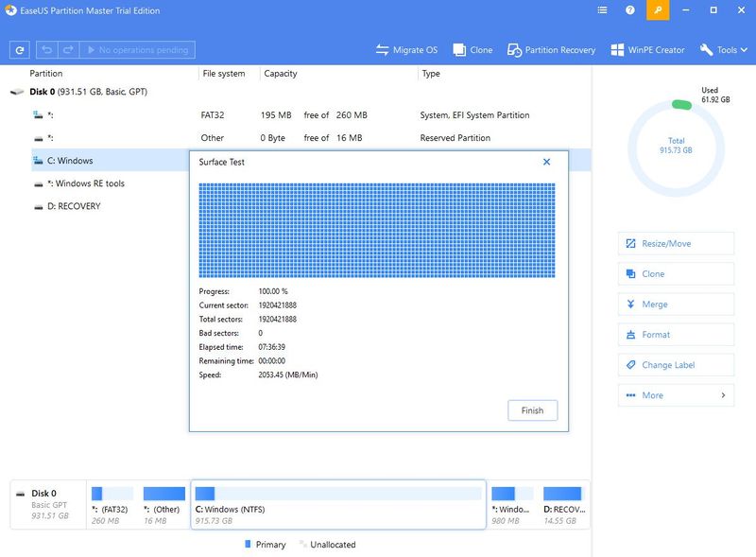This screenshot has width=756, height=557.
Task: Open the Migrate OS tool
Action: point(407,50)
